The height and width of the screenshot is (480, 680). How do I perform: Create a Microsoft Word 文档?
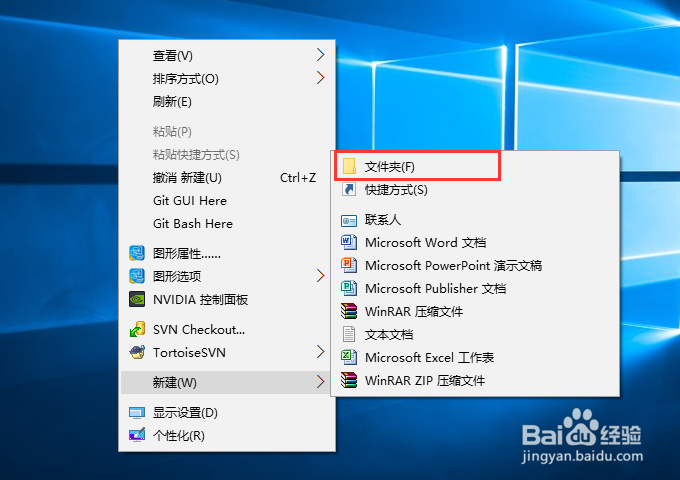point(475,242)
